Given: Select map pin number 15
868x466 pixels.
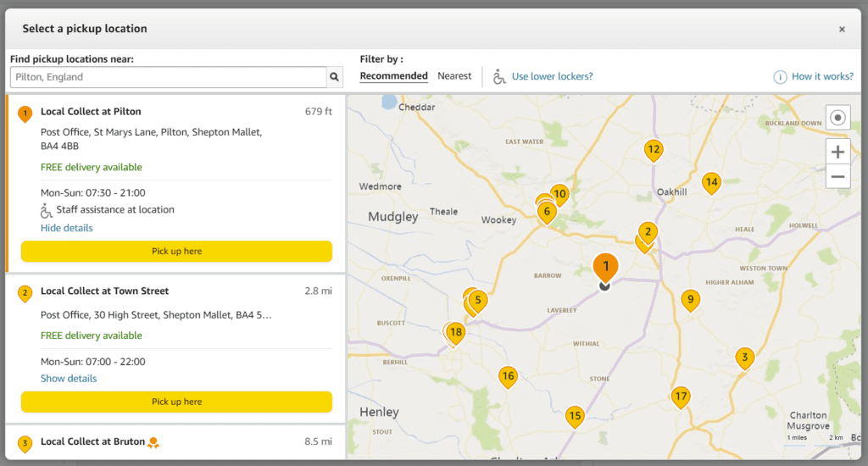Looking at the screenshot, I should click(576, 417).
